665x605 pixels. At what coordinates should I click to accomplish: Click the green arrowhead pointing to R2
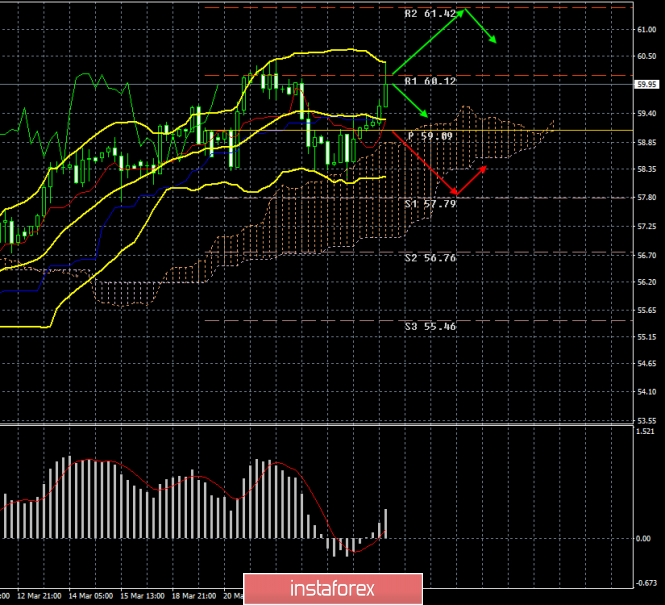[462, 13]
